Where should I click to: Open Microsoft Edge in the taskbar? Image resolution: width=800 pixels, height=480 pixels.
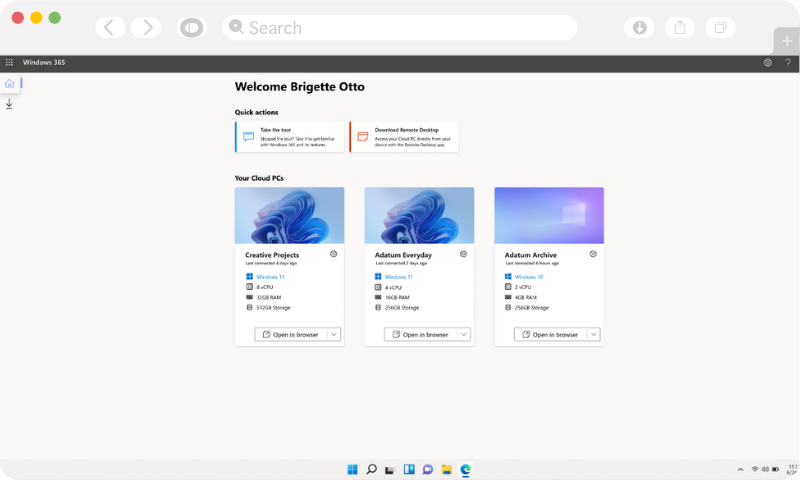(465, 469)
